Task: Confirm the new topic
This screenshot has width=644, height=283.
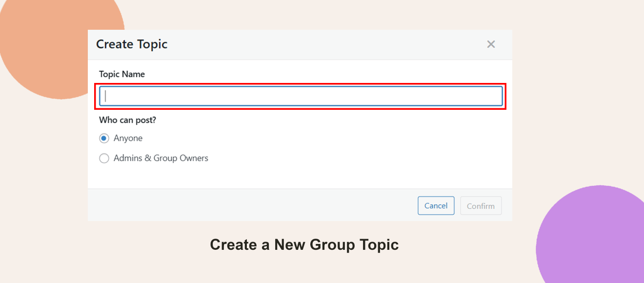Action: coord(481,206)
